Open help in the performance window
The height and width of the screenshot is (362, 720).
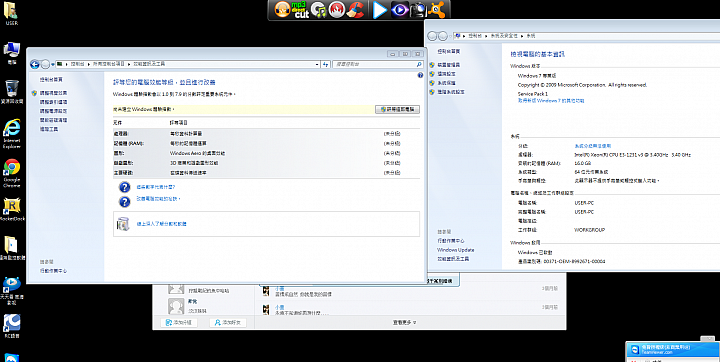tap(420, 75)
